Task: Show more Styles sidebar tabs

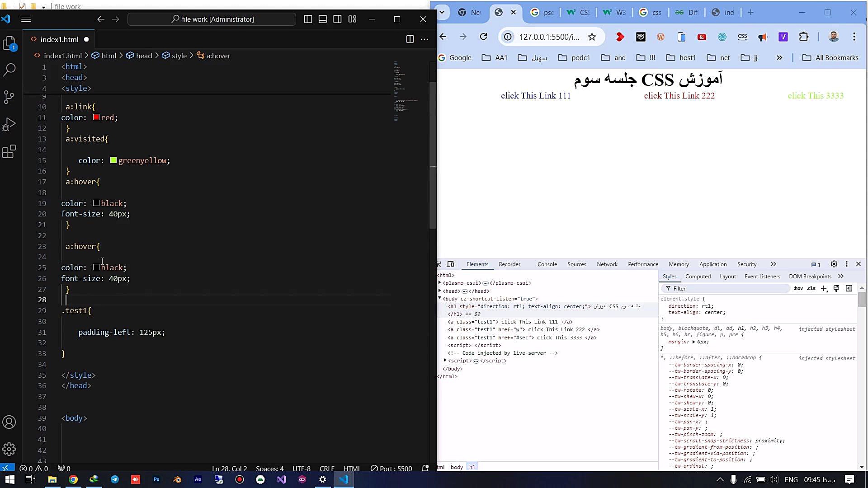Action: 841,277
